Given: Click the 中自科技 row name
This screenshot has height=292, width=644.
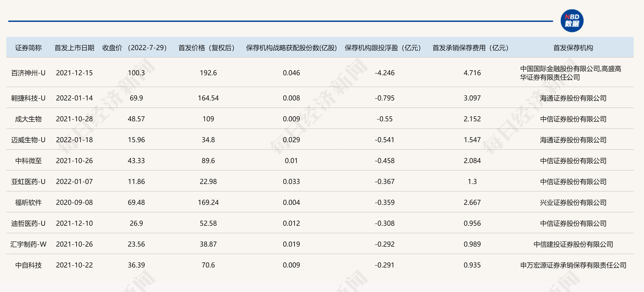Looking at the screenshot, I should tap(28, 265).
